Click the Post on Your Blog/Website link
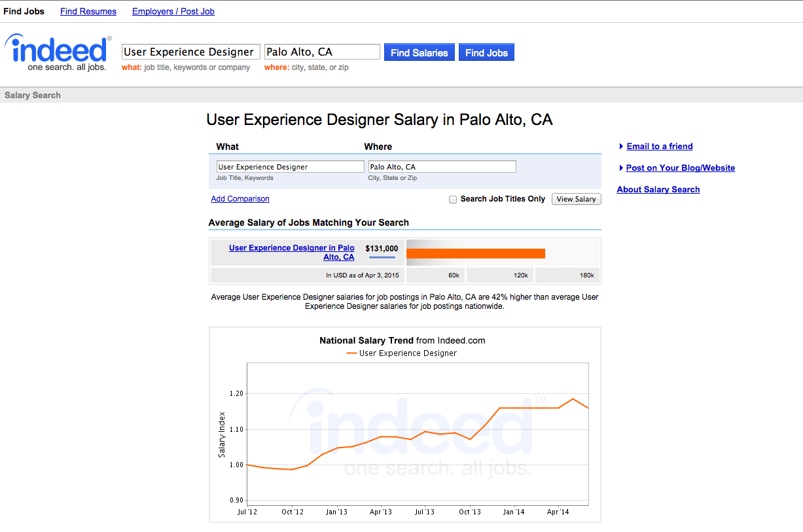 (681, 168)
